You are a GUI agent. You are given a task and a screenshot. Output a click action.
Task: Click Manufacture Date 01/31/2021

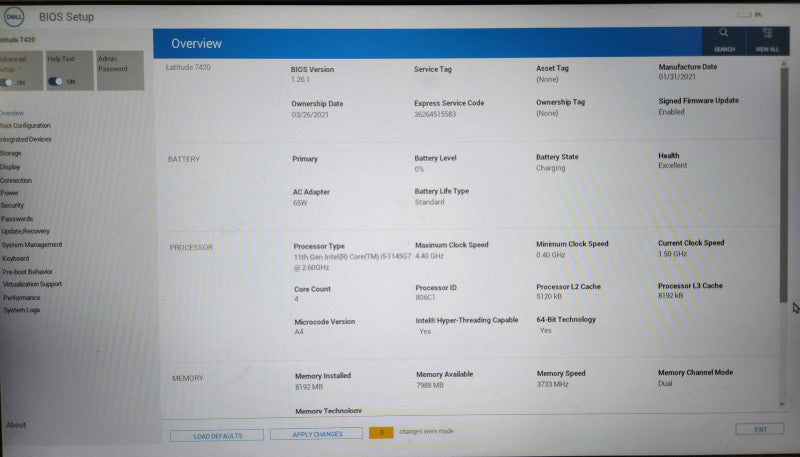point(677,77)
